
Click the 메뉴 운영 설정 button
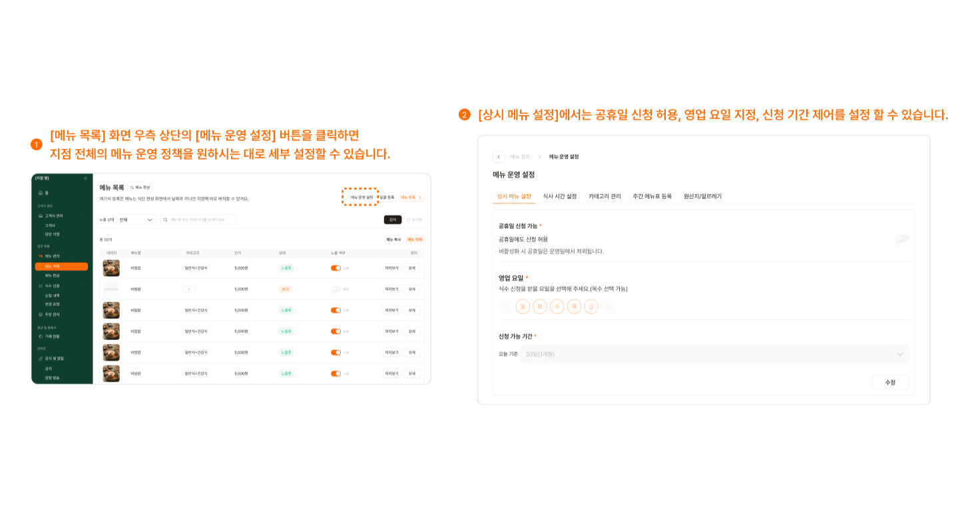362,198
